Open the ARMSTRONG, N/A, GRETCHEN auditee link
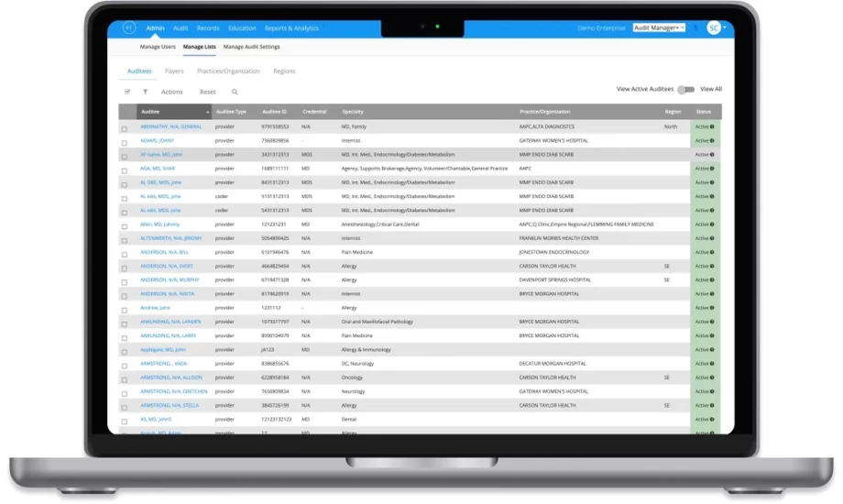Image resolution: width=843 pixels, height=504 pixels. tap(174, 391)
